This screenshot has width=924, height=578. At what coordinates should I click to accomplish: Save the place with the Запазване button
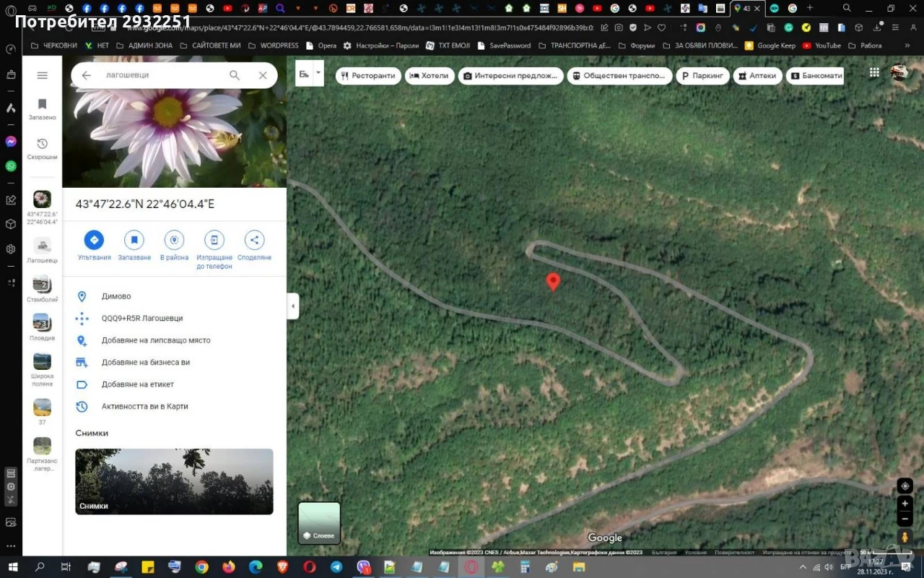(134, 246)
